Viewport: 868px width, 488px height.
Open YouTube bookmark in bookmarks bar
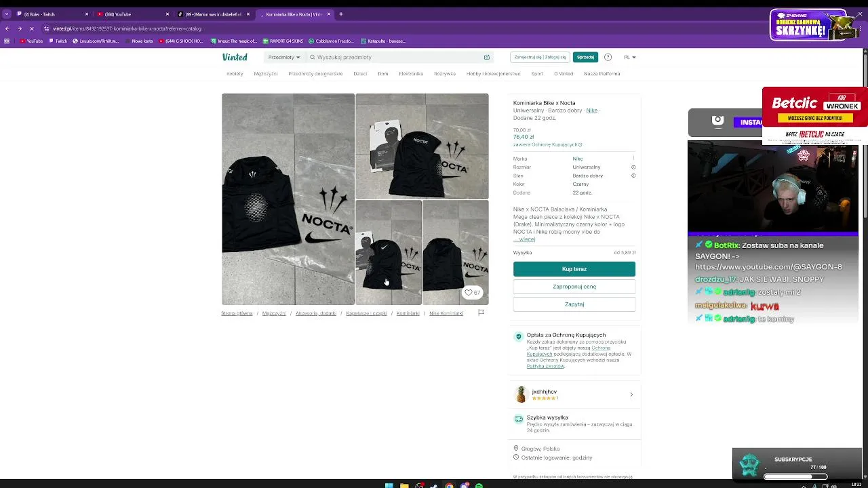[31, 41]
